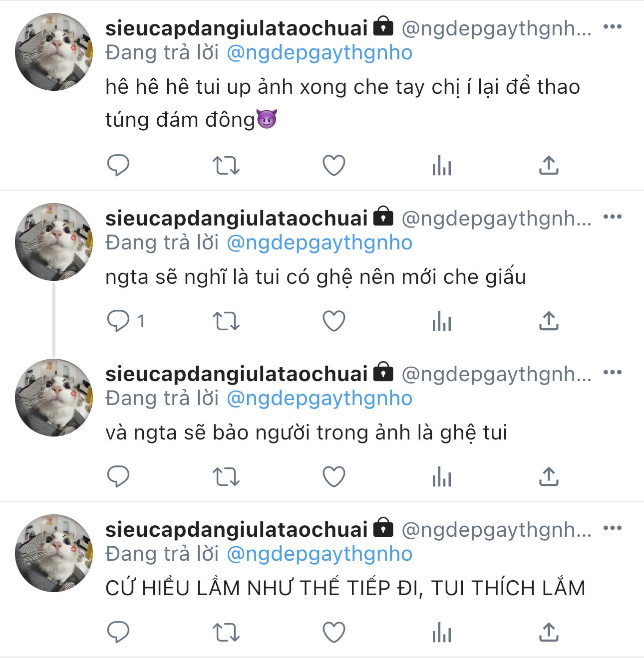Open @ngdepgaythgnho link in the last tweet

point(320,554)
